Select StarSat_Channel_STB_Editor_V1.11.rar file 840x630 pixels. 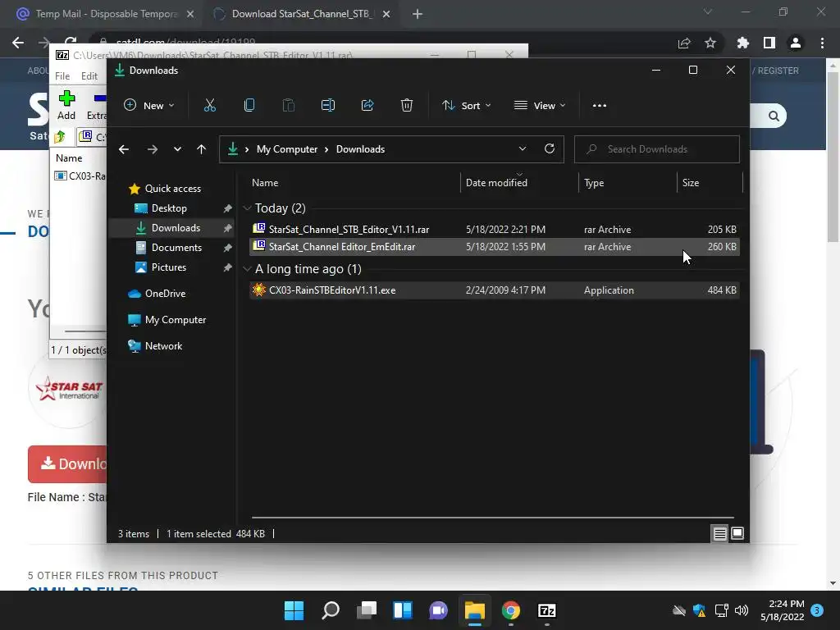coord(495,230)
